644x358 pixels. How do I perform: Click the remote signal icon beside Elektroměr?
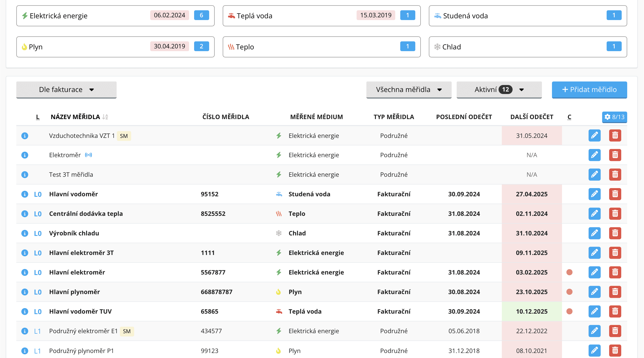coord(88,155)
